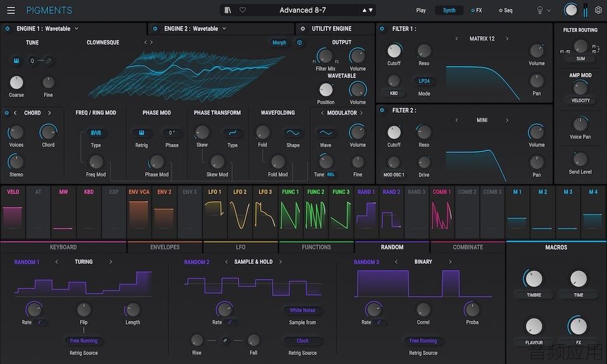Open the 3D wavetable view cube icon
Viewport: 607px width, 364px height.
[x=299, y=42]
